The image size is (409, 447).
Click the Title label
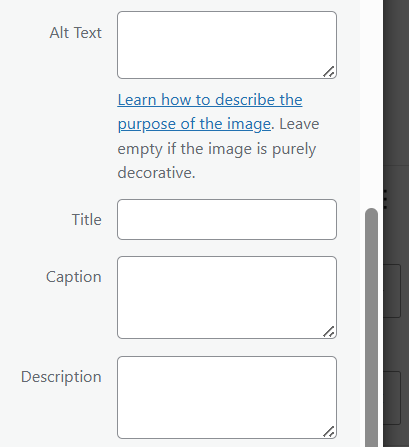[x=87, y=220]
